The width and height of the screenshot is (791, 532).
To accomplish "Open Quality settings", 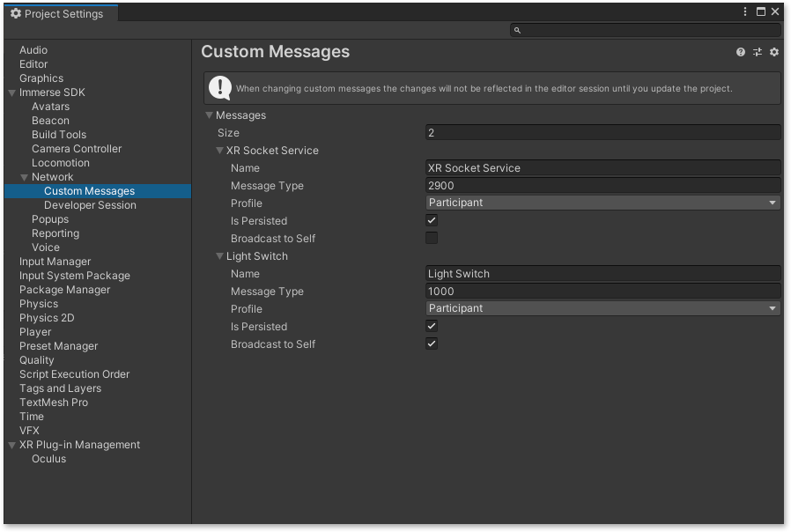I will 36,360.
